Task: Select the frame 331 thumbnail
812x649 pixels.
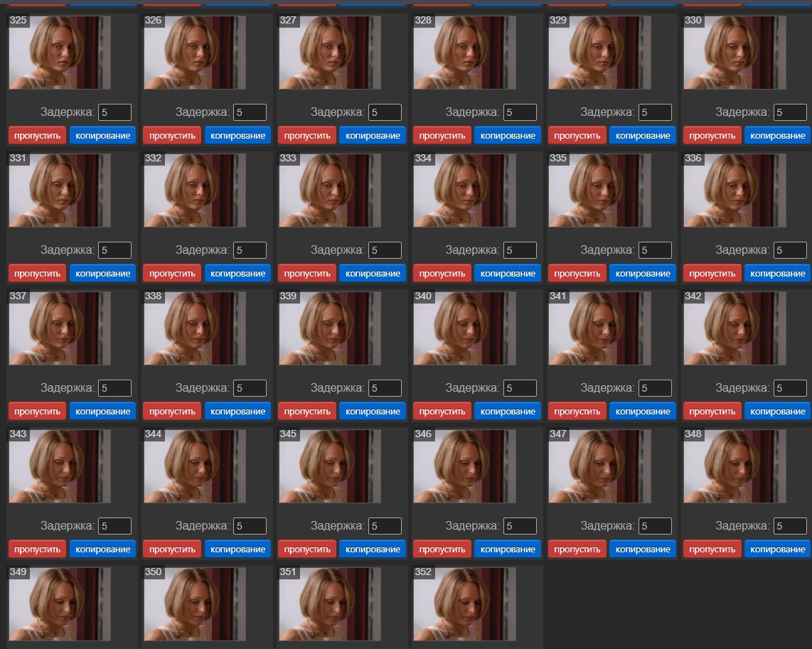Action: [x=60, y=190]
